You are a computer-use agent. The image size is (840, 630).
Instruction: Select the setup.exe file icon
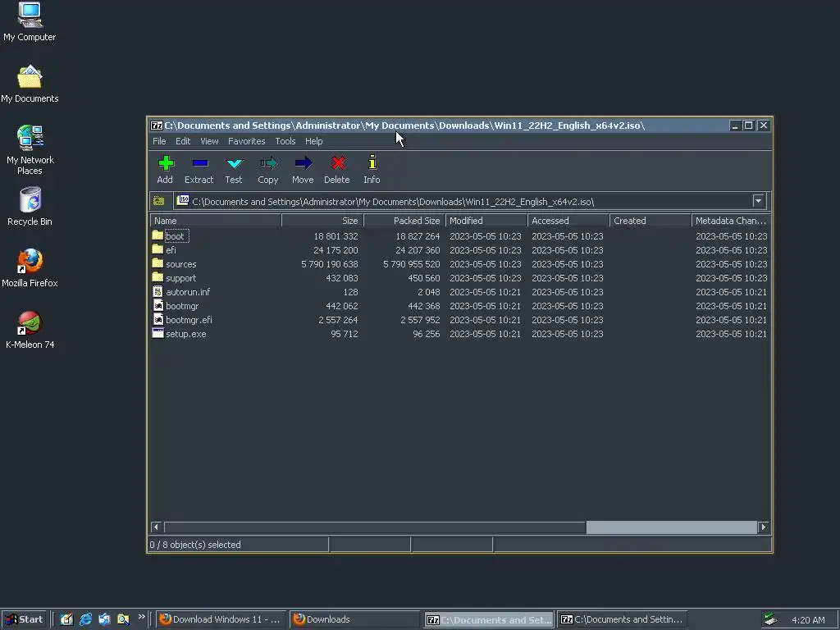coord(157,333)
